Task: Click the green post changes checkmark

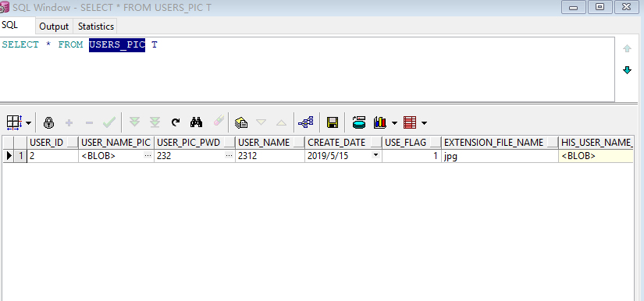Action: [109, 122]
